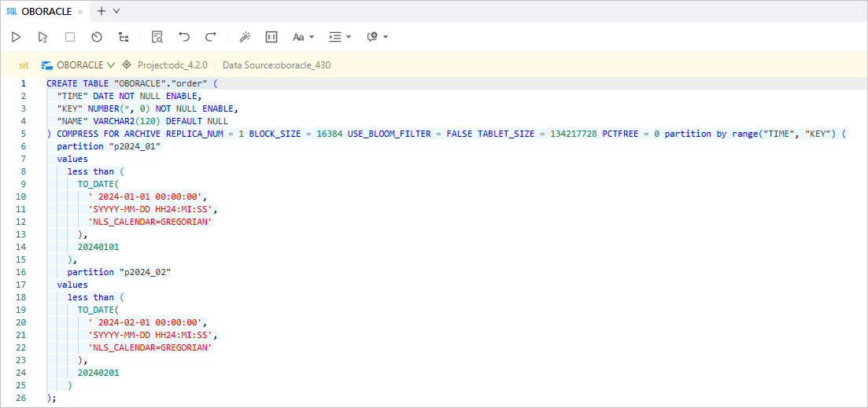Add a new tab with plus button
Screen dimensions: 868x408
101,11
